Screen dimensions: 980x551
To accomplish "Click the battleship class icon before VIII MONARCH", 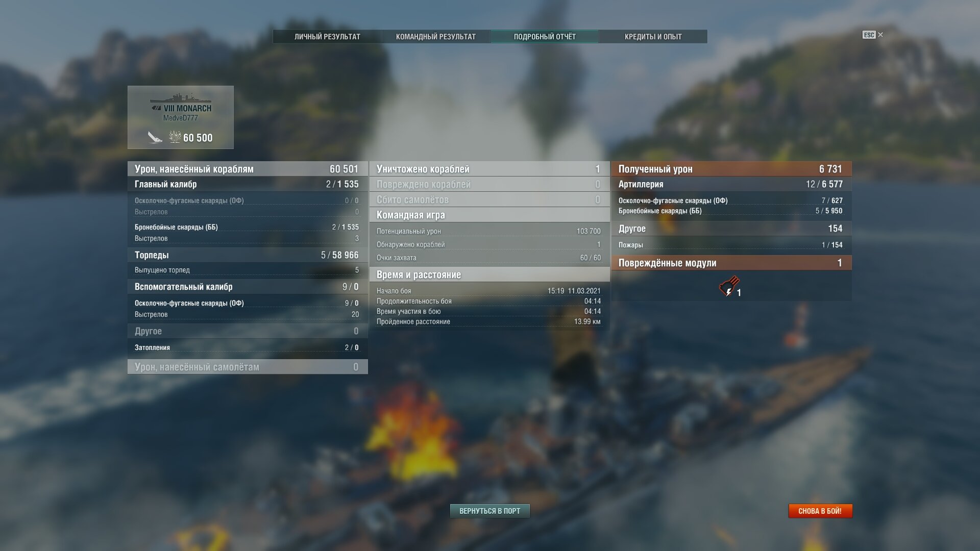I will click(x=156, y=108).
